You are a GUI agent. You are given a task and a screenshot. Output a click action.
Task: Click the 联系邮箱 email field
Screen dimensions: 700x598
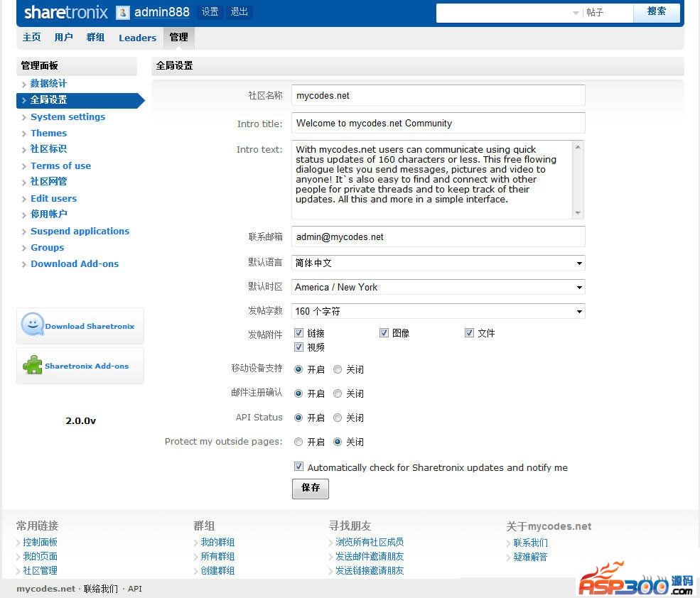438,237
